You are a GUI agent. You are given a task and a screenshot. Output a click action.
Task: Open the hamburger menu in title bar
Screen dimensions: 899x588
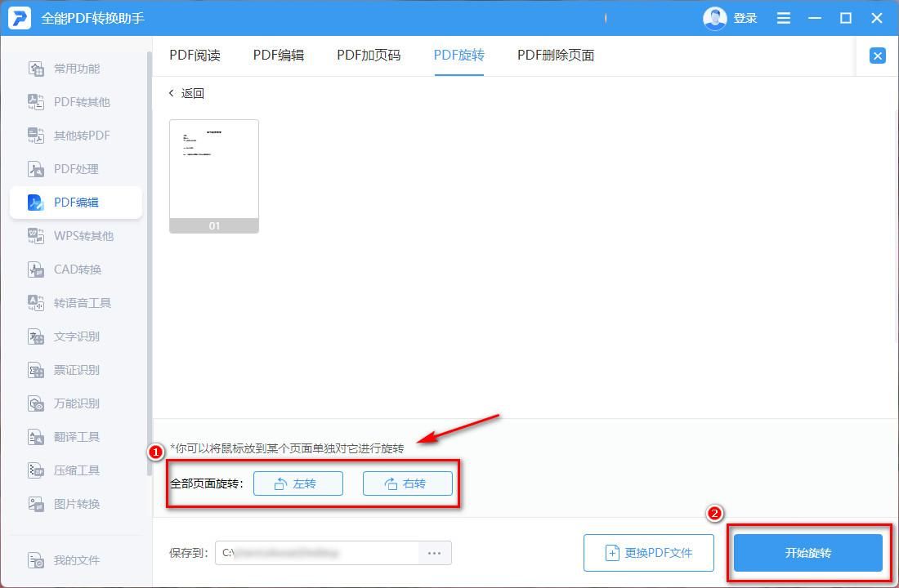[783, 17]
